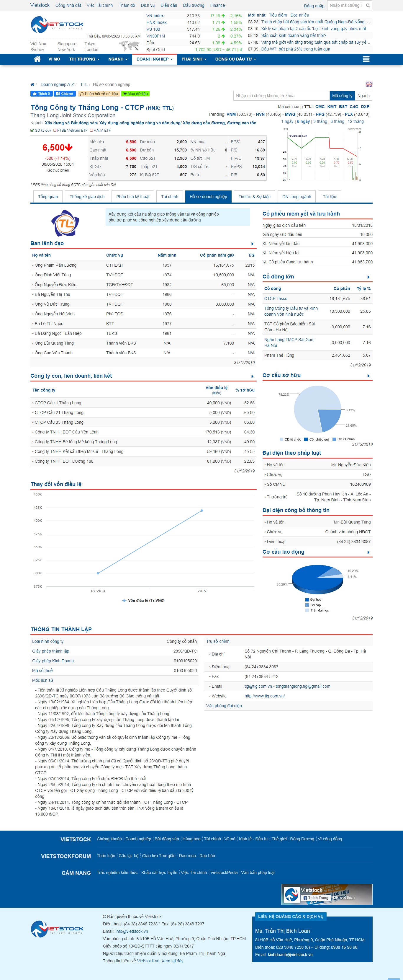403x980 pixels.
Task: Open Phân tích kỹ thuật tab
Action: click(133, 197)
